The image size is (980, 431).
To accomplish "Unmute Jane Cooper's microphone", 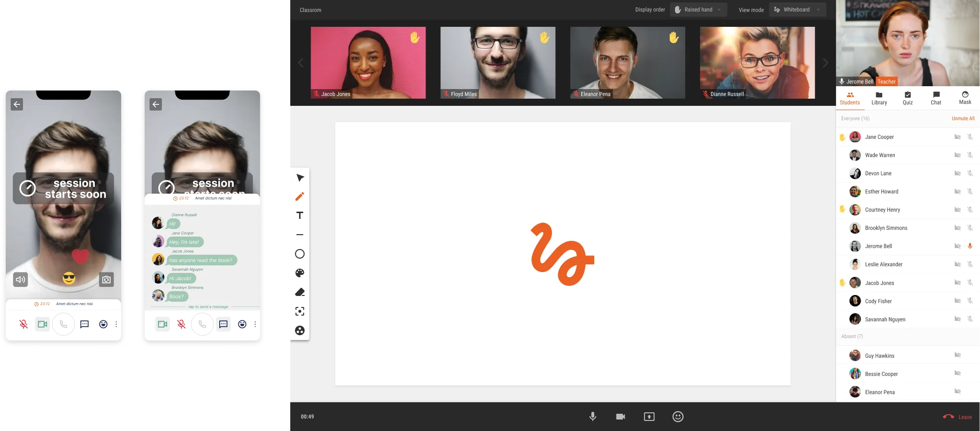I will point(970,137).
